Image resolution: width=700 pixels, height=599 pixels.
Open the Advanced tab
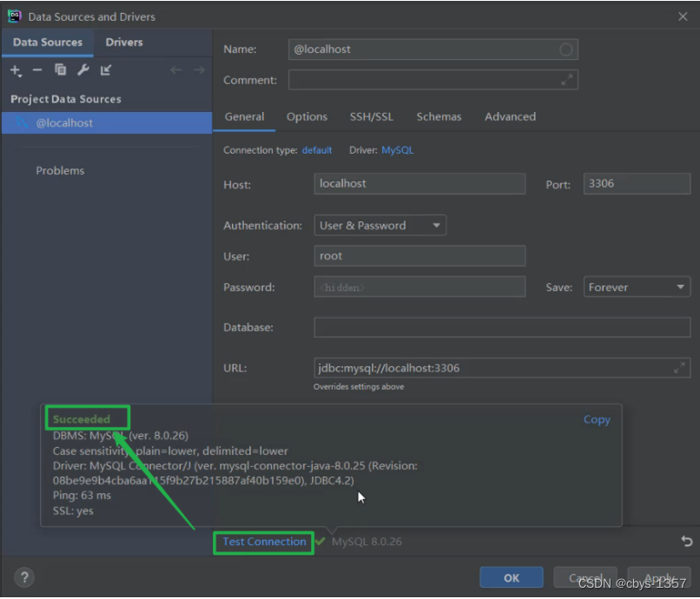511,117
